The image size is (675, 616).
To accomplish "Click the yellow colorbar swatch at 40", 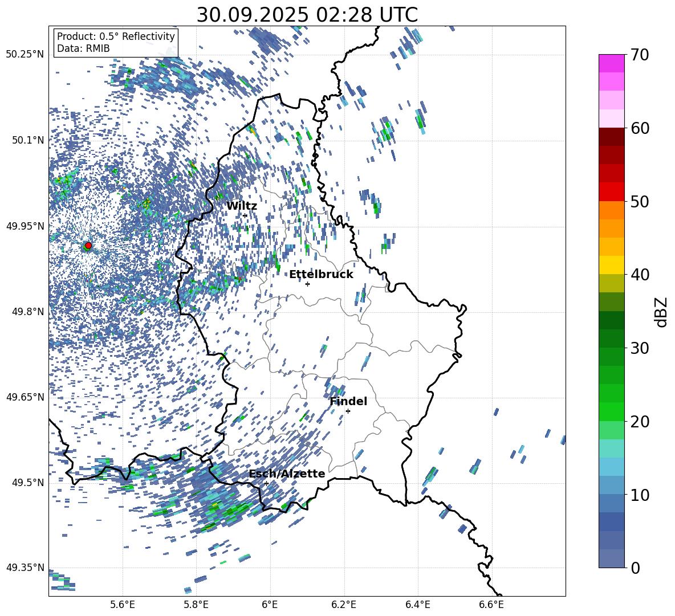I will point(611,265).
